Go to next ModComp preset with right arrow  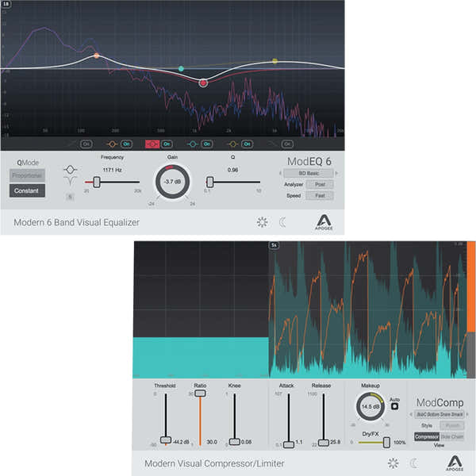pyautogui.click(x=467, y=414)
